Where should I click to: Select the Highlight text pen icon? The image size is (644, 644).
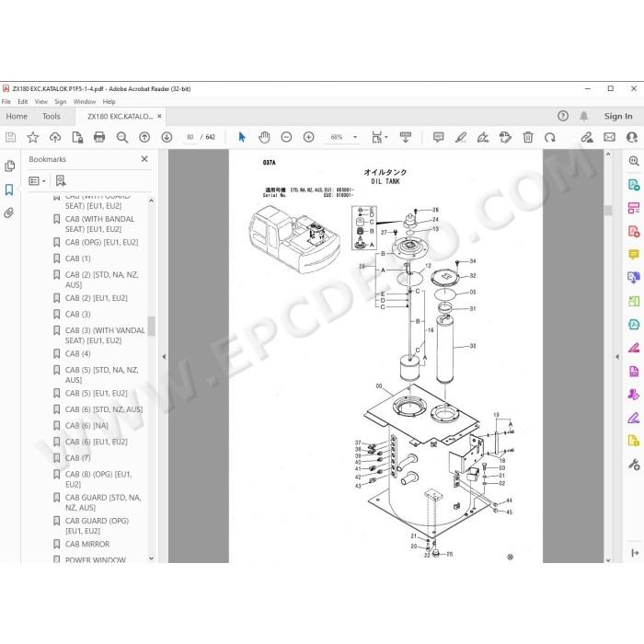coord(461,137)
